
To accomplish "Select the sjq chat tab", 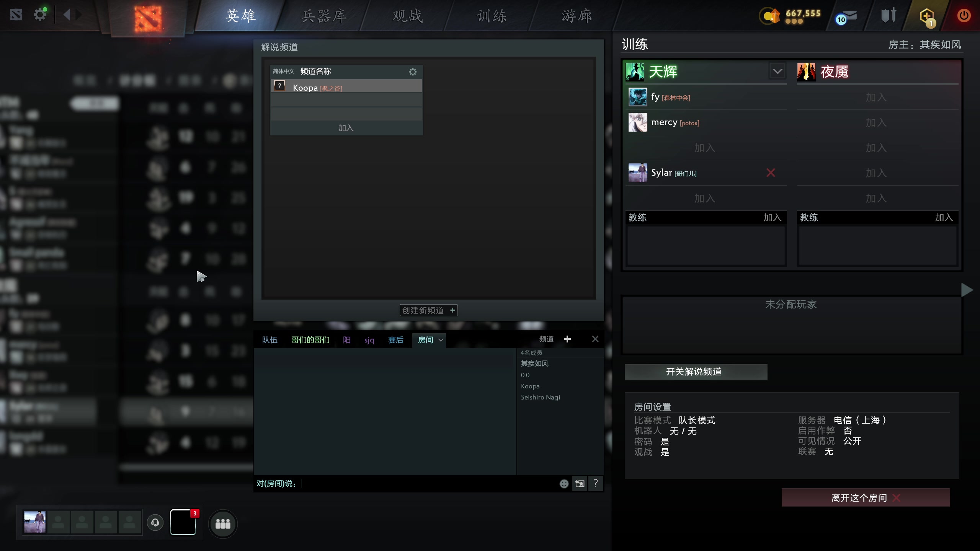I will [369, 340].
